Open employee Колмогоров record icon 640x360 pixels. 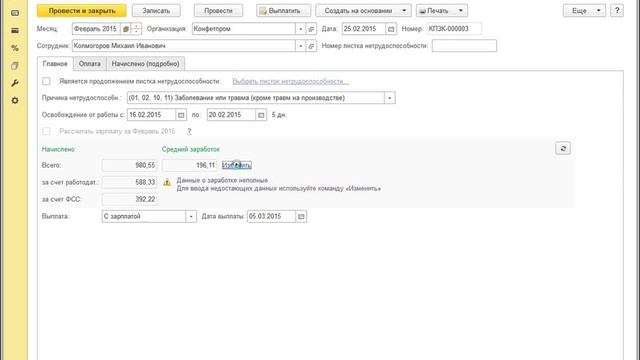311,46
